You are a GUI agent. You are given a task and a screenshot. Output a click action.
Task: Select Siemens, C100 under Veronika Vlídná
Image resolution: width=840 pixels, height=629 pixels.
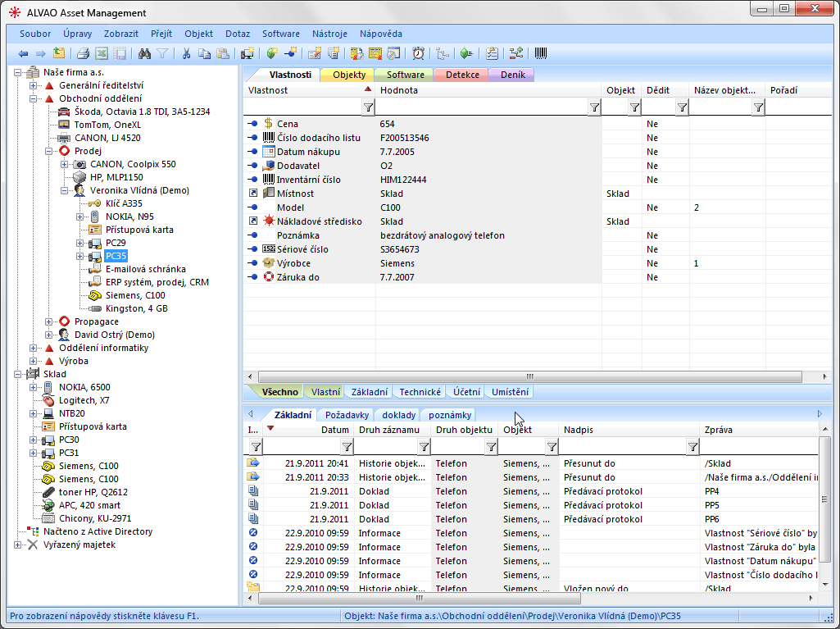(x=134, y=295)
